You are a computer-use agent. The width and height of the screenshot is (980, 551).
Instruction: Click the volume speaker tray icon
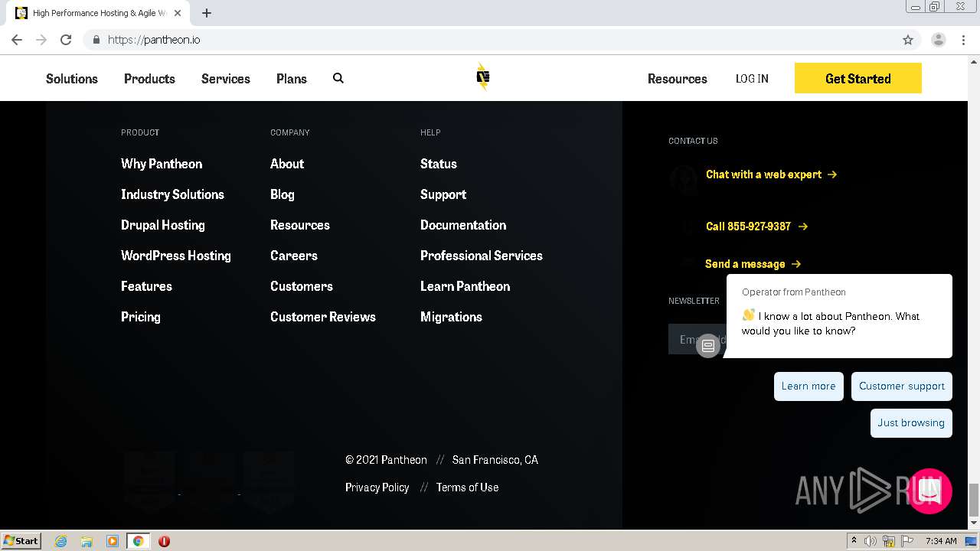click(871, 541)
